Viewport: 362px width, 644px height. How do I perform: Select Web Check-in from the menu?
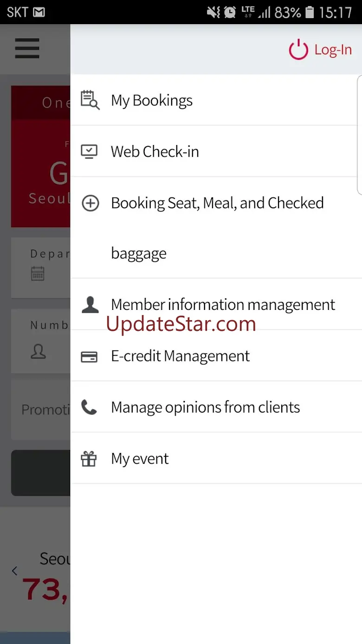155,151
